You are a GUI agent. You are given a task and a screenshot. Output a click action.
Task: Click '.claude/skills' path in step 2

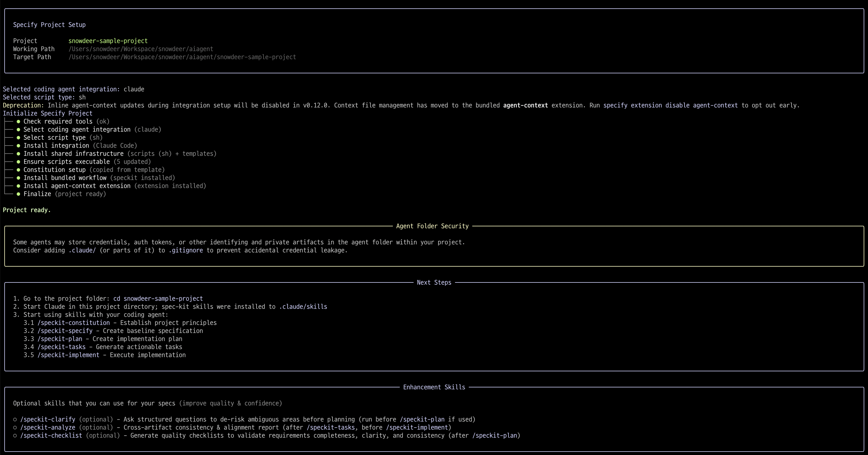click(x=303, y=307)
